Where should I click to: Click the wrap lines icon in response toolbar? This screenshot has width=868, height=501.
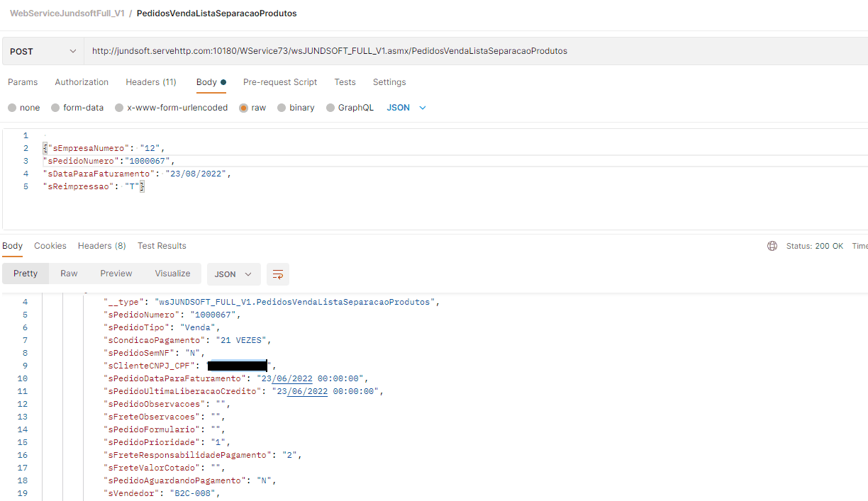tap(278, 274)
